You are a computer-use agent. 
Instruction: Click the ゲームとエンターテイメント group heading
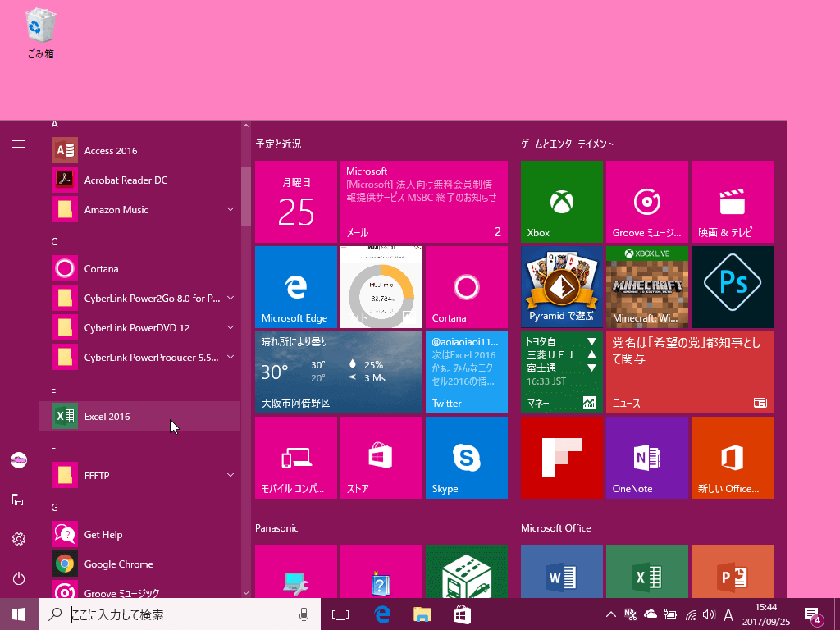click(567, 144)
